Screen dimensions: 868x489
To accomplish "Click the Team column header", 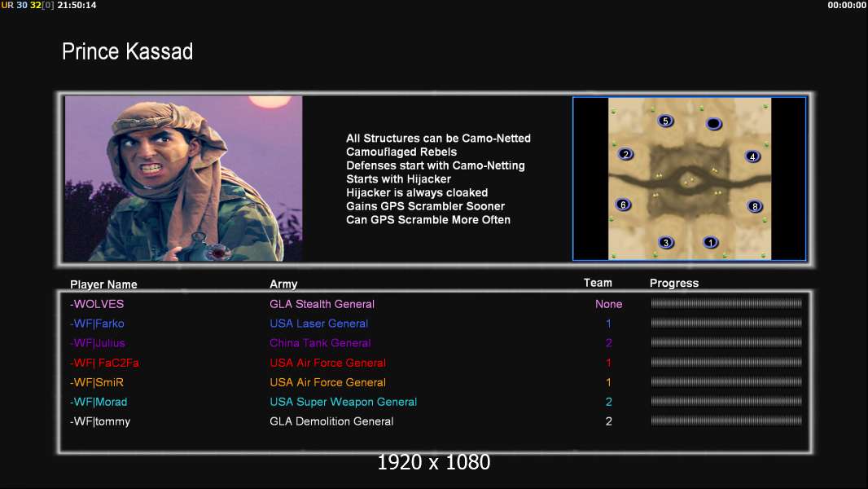I will pyautogui.click(x=598, y=283).
